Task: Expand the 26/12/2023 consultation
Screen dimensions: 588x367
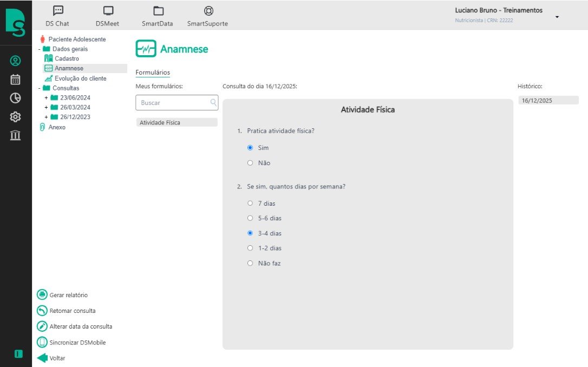Action: (46, 117)
